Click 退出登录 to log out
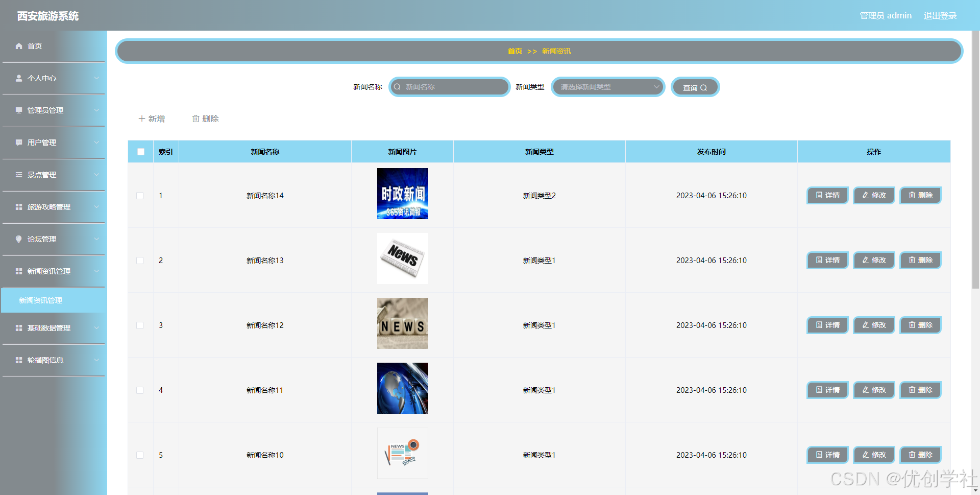The height and width of the screenshot is (495, 980). click(x=940, y=16)
